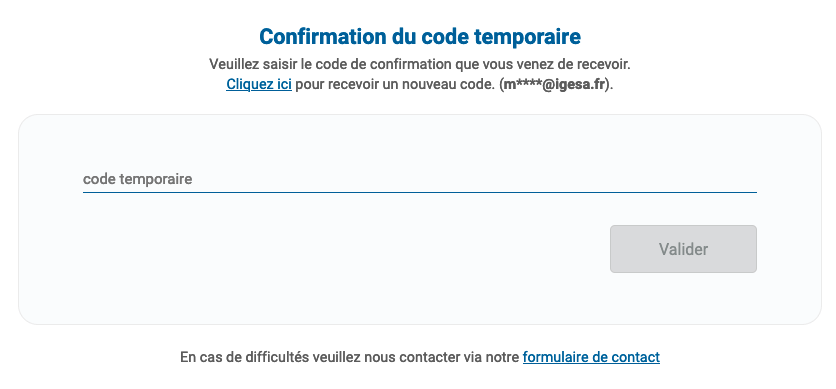Viewport: 836px width, 389px height.
Task: Contact support through the contact form link
Action: pyautogui.click(x=591, y=357)
